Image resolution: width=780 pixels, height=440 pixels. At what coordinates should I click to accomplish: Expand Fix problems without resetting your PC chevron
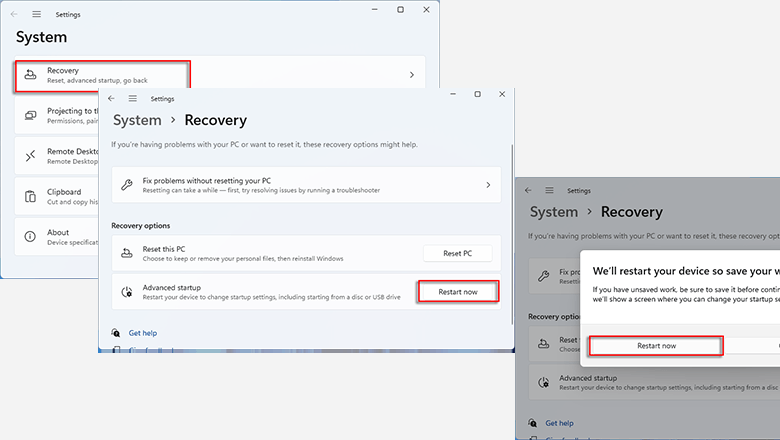point(488,185)
